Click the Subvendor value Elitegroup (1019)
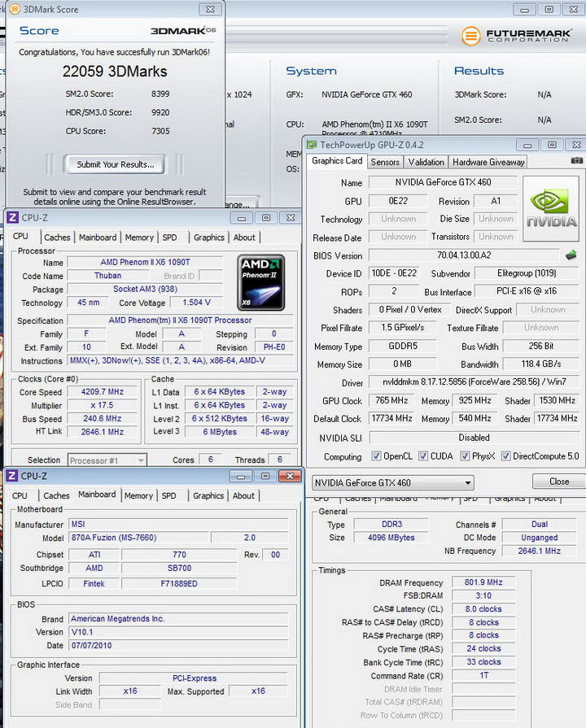The height and width of the screenshot is (728, 586). coord(527,273)
